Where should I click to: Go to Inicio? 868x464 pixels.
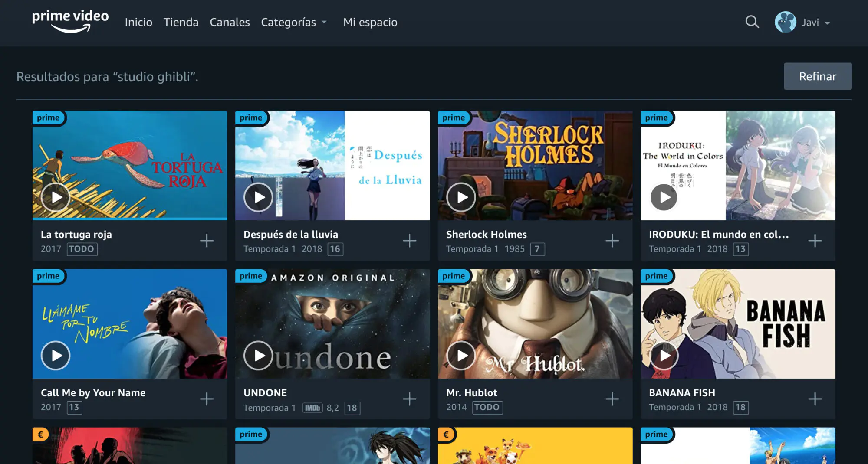coord(138,22)
